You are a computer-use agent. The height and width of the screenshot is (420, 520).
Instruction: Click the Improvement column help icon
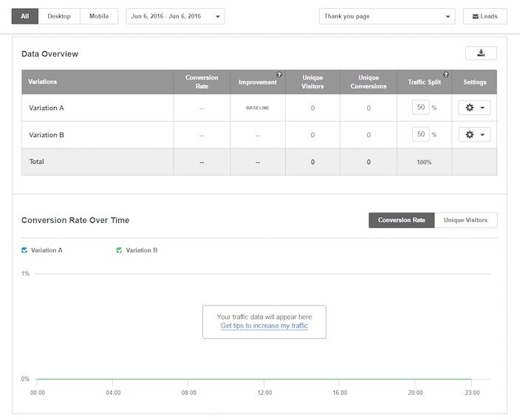[279, 75]
